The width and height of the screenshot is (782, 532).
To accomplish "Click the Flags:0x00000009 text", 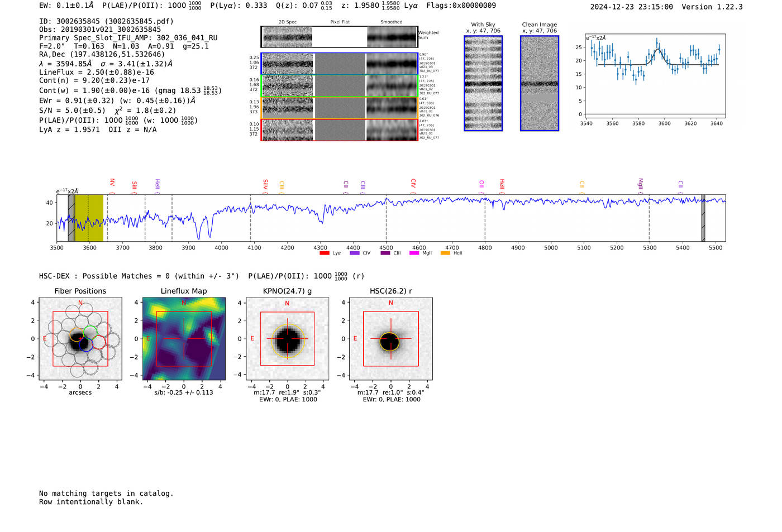I will tap(461, 6).
